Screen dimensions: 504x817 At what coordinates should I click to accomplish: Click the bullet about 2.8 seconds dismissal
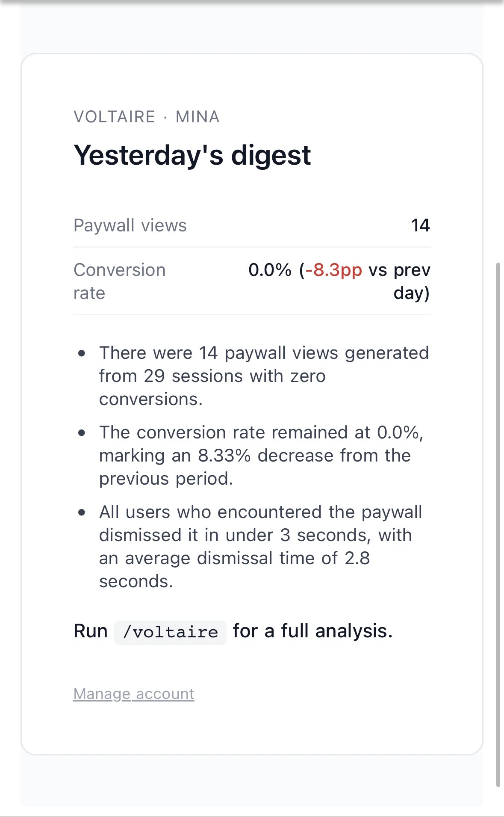(x=261, y=547)
